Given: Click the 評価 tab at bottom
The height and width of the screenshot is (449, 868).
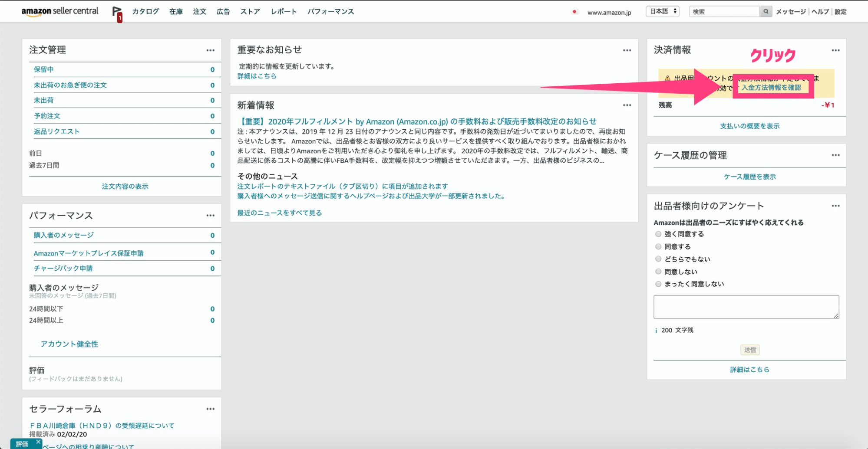Looking at the screenshot, I should [22, 444].
